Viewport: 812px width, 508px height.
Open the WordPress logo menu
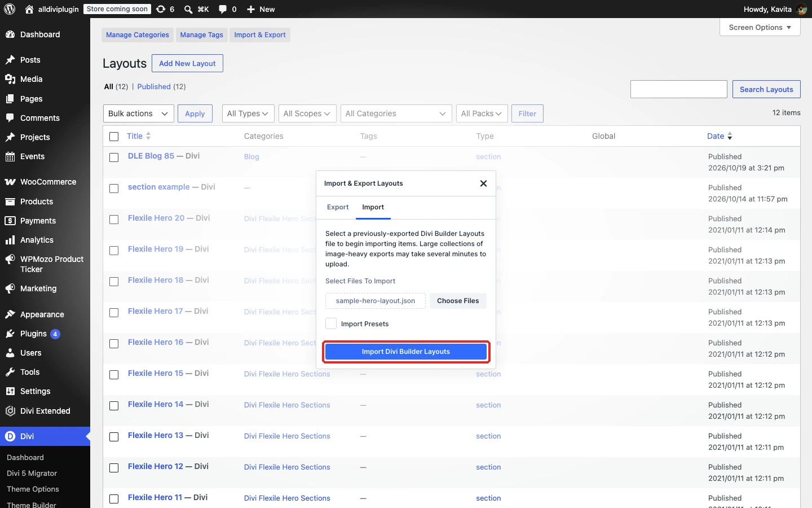pyautogui.click(x=10, y=9)
